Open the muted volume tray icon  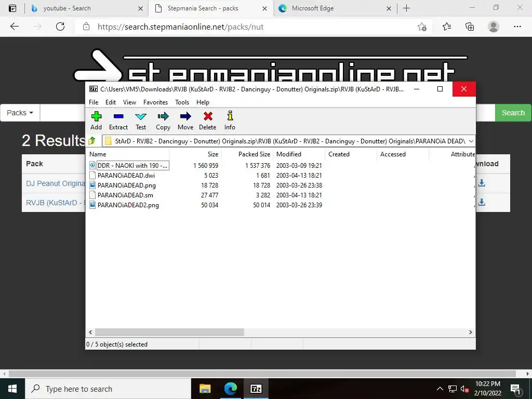[464, 389]
